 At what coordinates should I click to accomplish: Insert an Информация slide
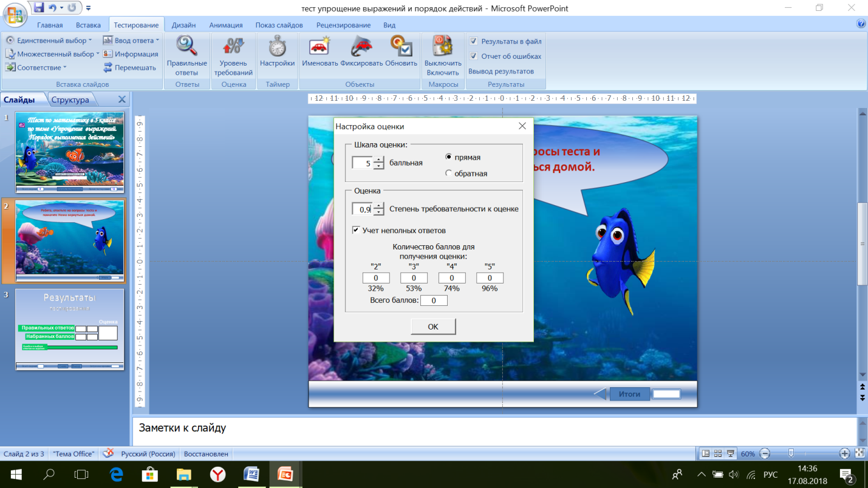click(131, 54)
